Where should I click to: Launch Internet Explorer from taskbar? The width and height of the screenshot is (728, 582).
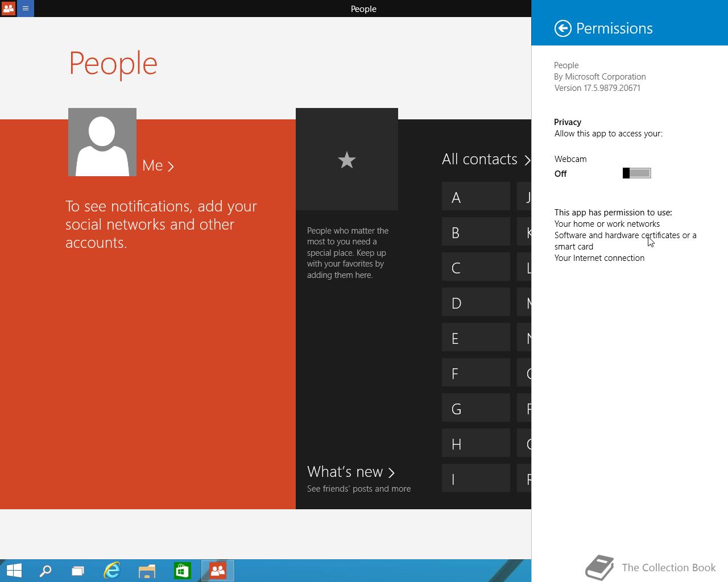click(112, 570)
